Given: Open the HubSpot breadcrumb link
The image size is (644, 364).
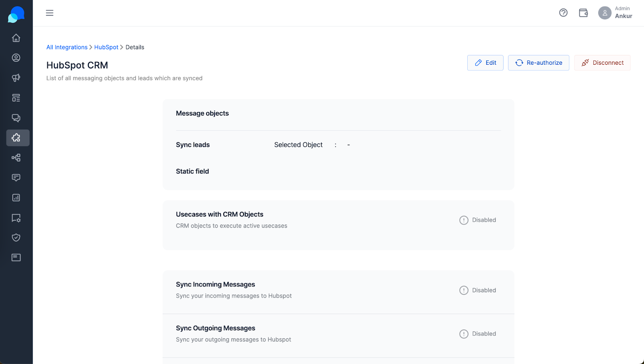Looking at the screenshot, I should pyautogui.click(x=106, y=47).
